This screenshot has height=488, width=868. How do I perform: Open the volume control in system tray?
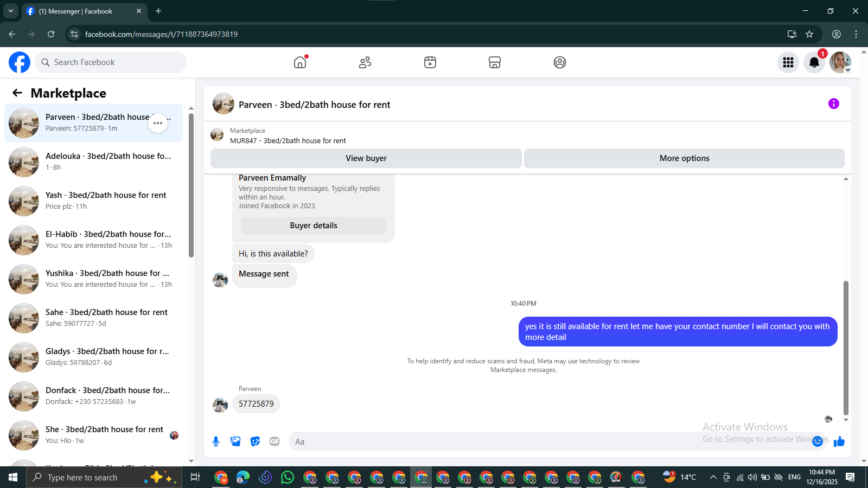752,477
